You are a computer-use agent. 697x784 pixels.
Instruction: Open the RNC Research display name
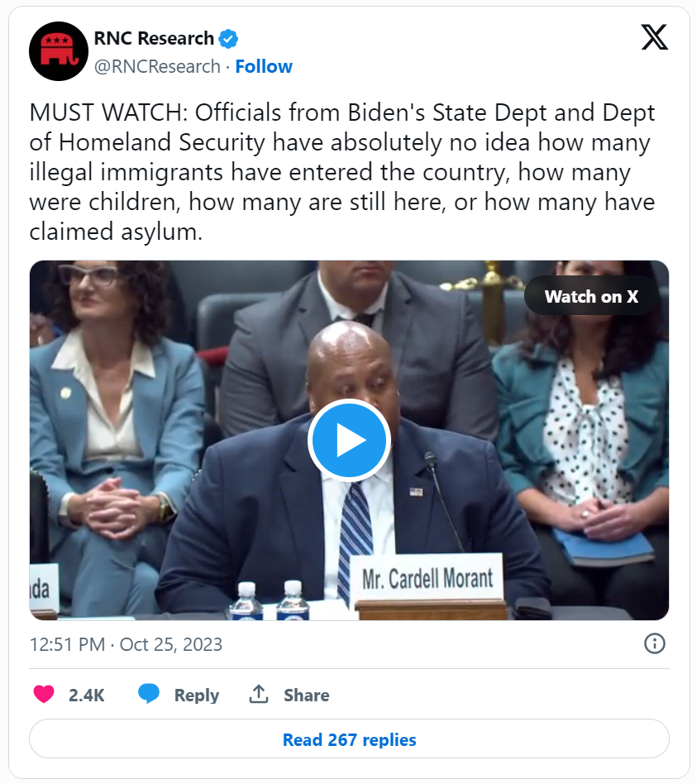click(x=154, y=39)
